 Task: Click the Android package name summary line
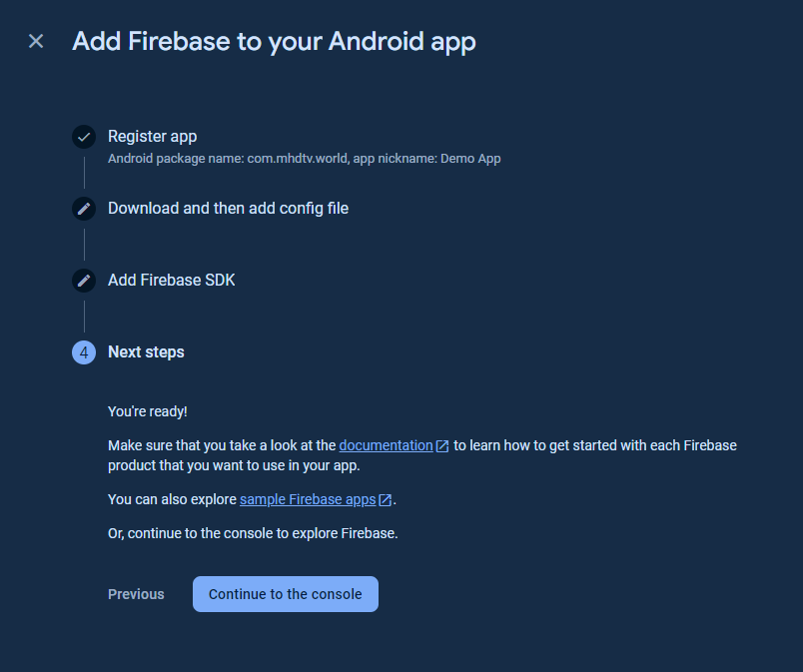305,159
